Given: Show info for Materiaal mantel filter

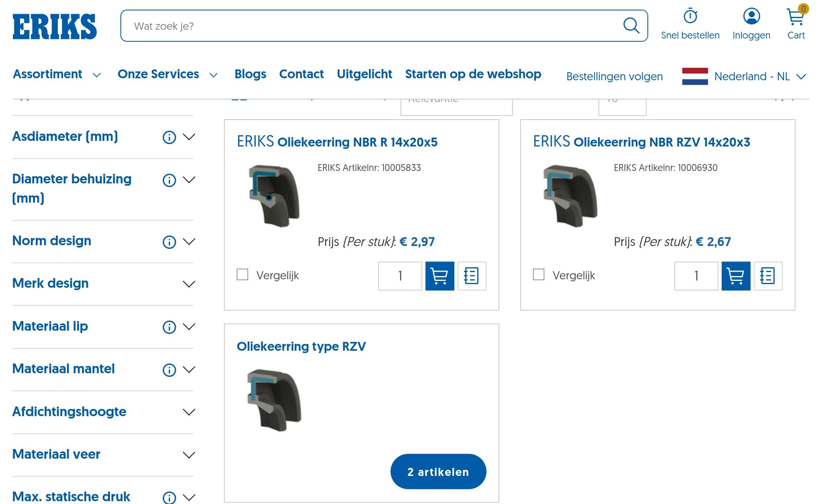Looking at the screenshot, I should click(169, 370).
